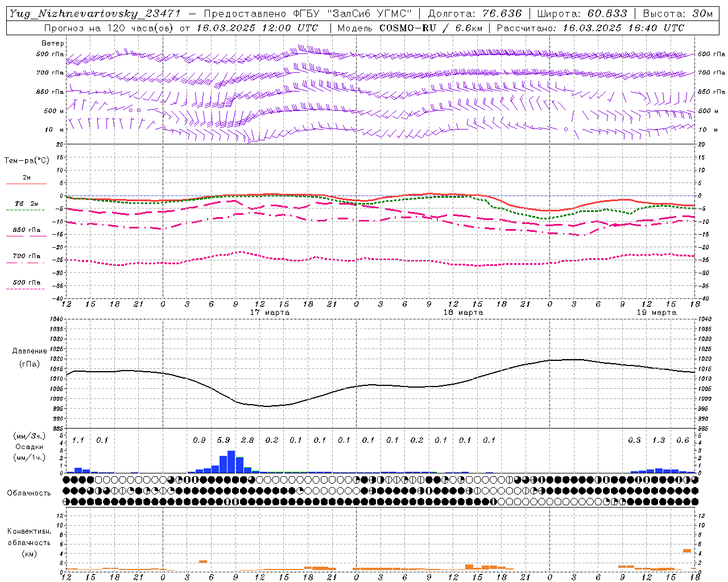This screenshot has height=582, width=728.
Task: Click the '1.3' precipitation total value
Action: (659, 440)
